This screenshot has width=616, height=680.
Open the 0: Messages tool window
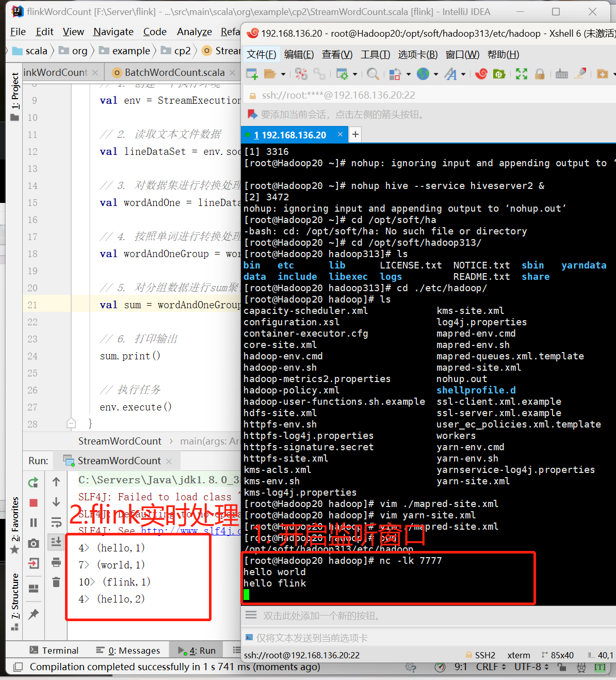[x=128, y=651]
